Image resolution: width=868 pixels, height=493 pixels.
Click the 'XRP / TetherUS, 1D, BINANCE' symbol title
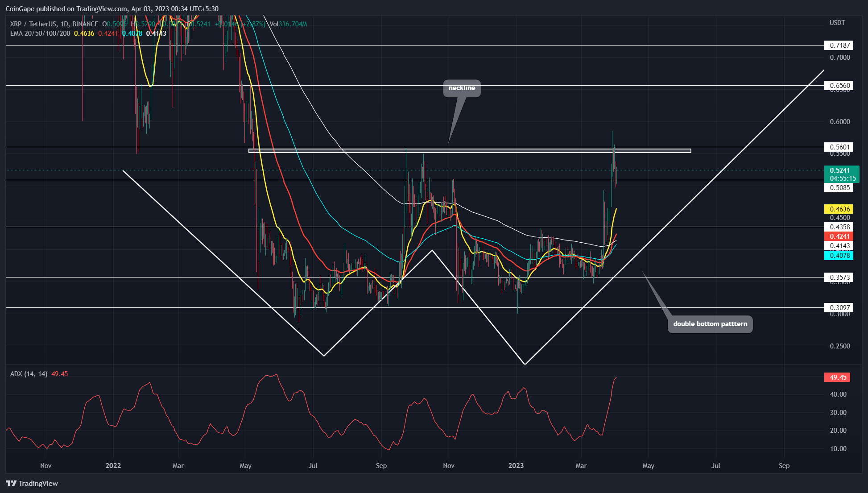pyautogui.click(x=54, y=24)
